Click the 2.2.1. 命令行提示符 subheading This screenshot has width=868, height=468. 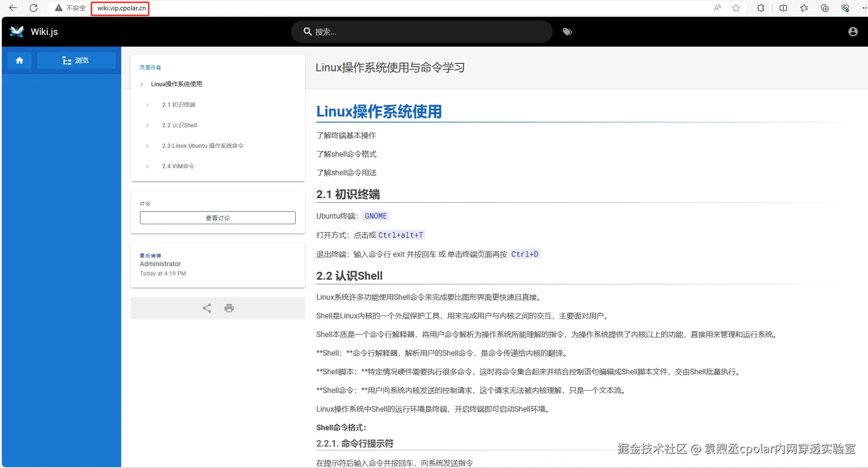355,443
